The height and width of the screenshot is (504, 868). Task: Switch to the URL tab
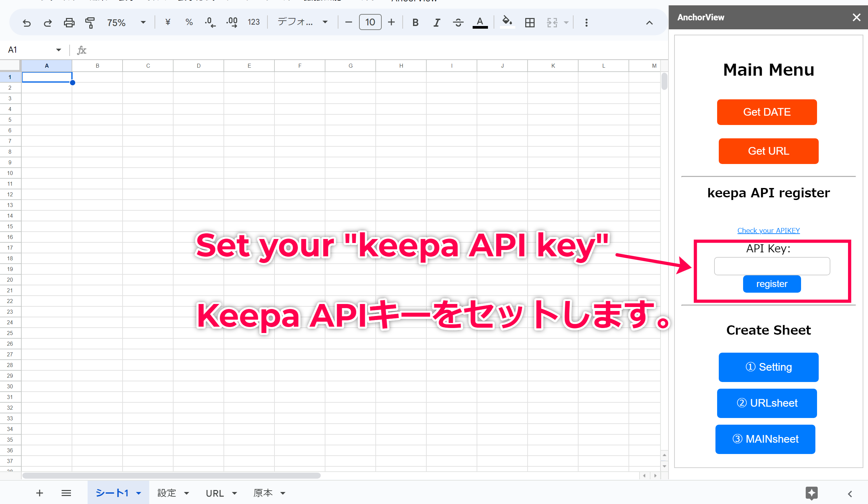click(x=215, y=493)
